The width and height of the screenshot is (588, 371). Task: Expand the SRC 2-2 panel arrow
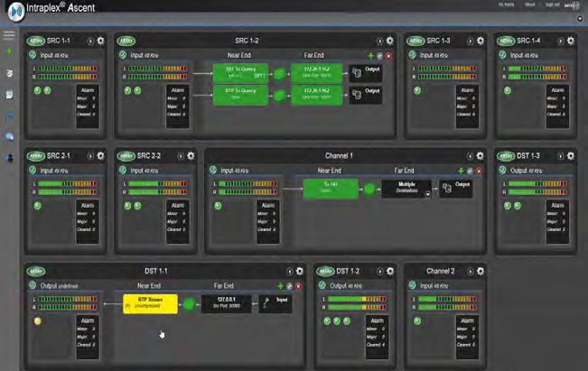[181, 156]
